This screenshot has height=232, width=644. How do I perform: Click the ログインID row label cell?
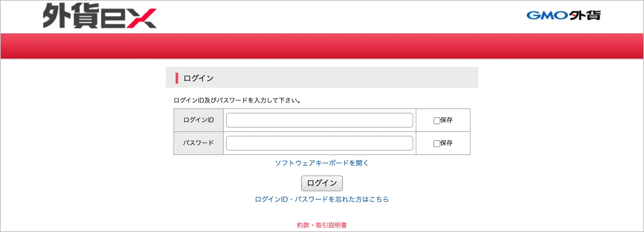198,120
